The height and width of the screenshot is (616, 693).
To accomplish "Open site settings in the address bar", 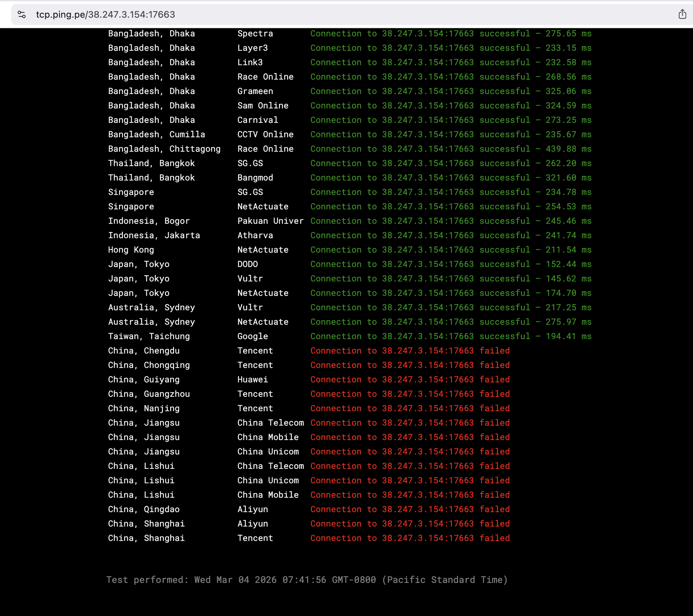I will pos(22,14).
